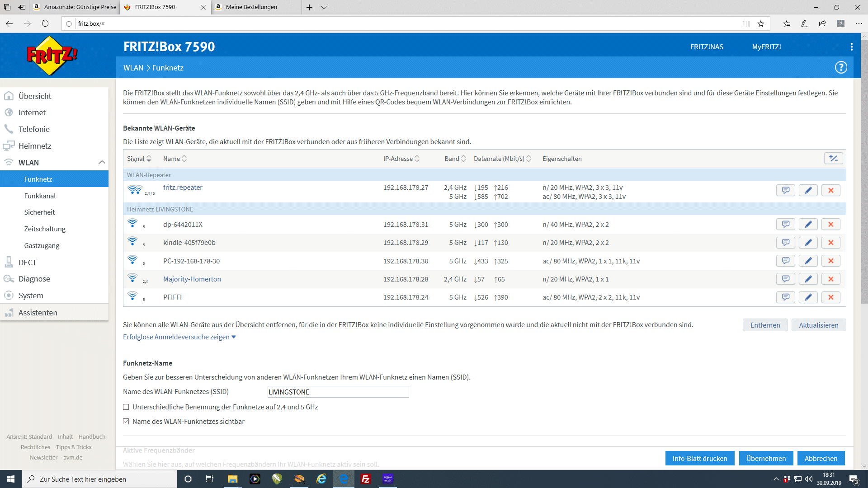The width and height of the screenshot is (868, 488).
Task: Sort table by IP-Adresse column
Action: click(x=401, y=159)
